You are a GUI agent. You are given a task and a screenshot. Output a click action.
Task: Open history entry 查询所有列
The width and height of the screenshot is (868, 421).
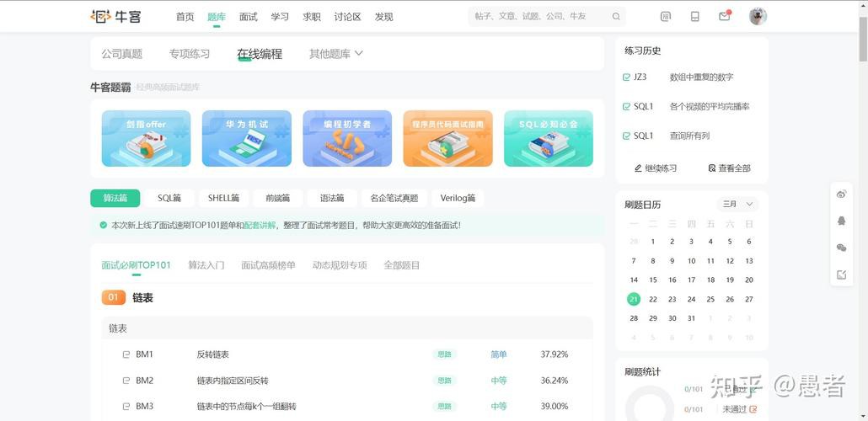pos(689,136)
